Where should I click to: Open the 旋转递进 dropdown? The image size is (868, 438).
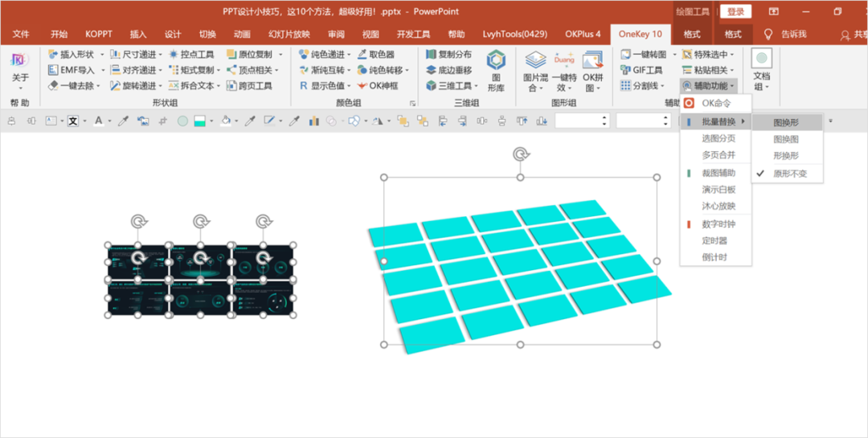coord(161,86)
